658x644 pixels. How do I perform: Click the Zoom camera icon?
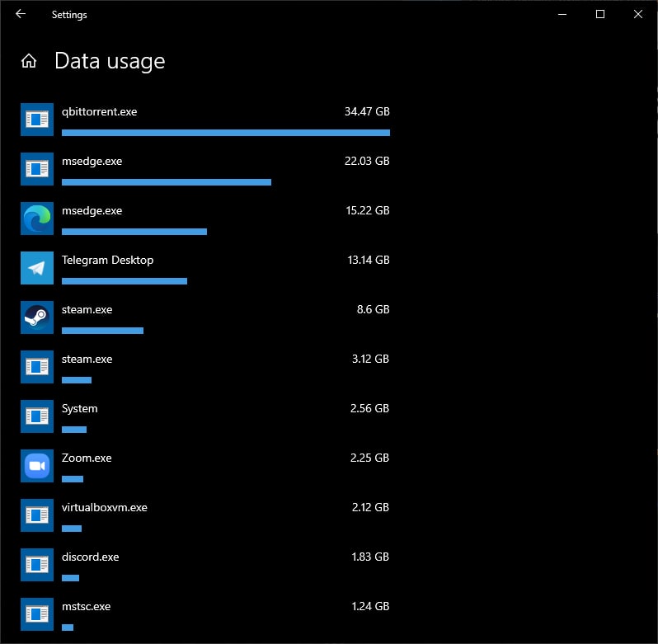(x=36, y=466)
